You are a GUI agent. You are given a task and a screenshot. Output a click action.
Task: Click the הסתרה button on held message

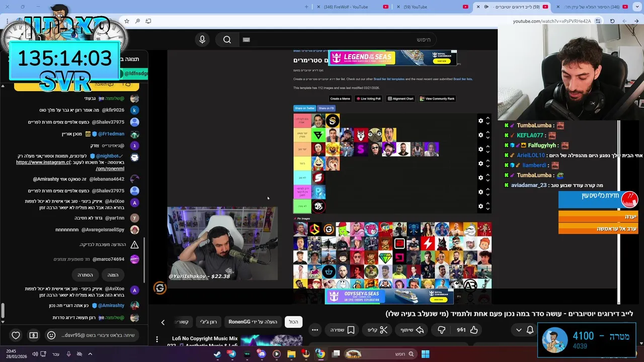click(85, 275)
